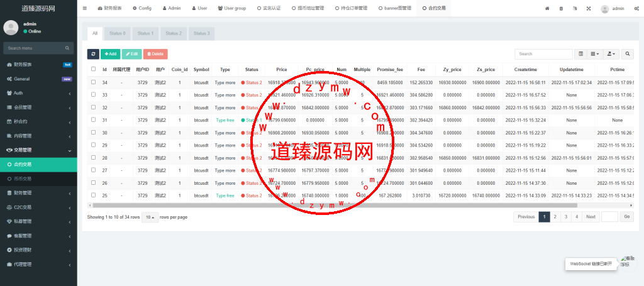Switch to the Status 2 tab

pyautogui.click(x=174, y=34)
